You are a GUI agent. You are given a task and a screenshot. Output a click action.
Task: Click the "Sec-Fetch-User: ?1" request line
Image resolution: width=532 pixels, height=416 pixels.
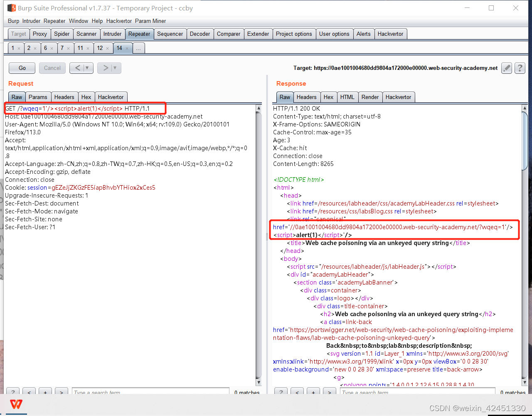point(30,227)
